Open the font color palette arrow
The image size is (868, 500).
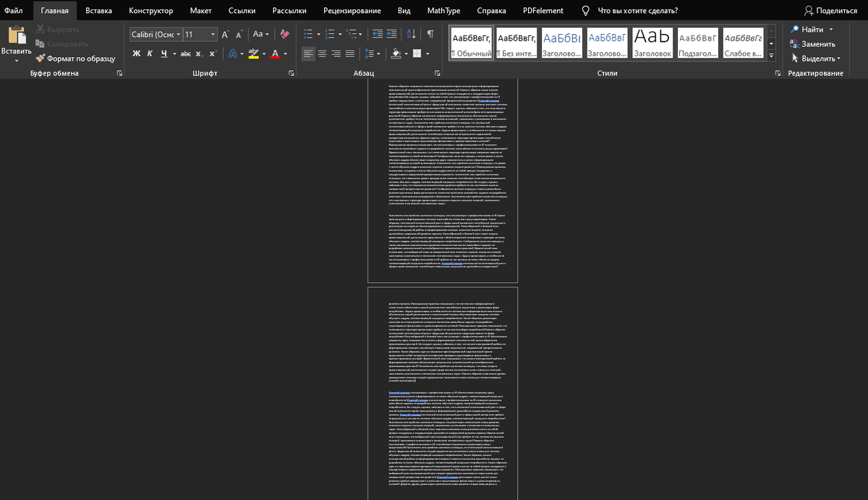(285, 54)
